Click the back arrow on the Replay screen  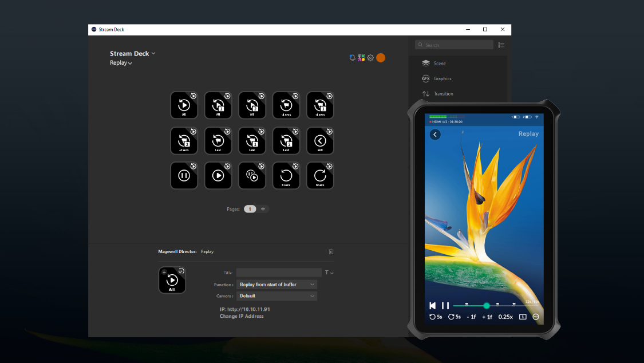click(435, 134)
